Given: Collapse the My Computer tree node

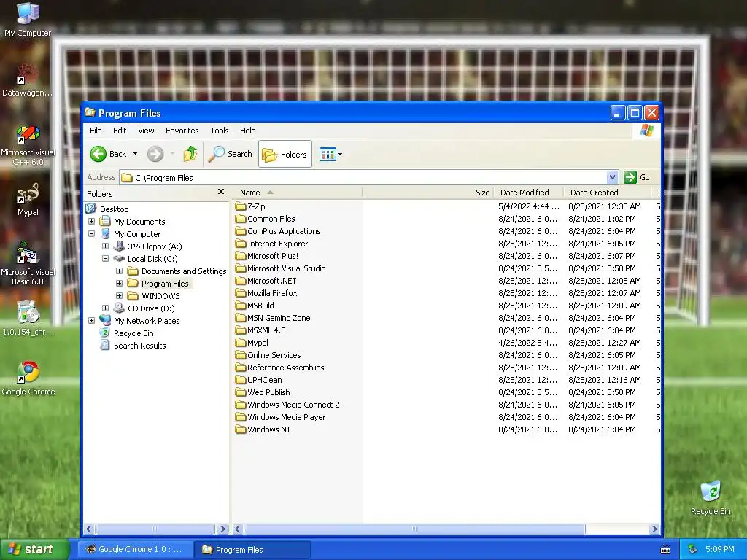Looking at the screenshot, I should [x=91, y=234].
